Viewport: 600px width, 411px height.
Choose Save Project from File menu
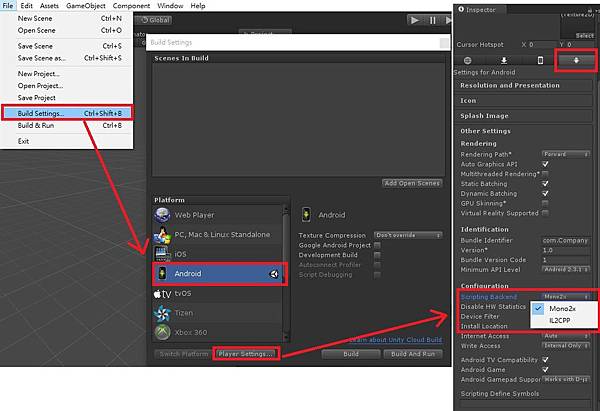[x=67, y=98]
